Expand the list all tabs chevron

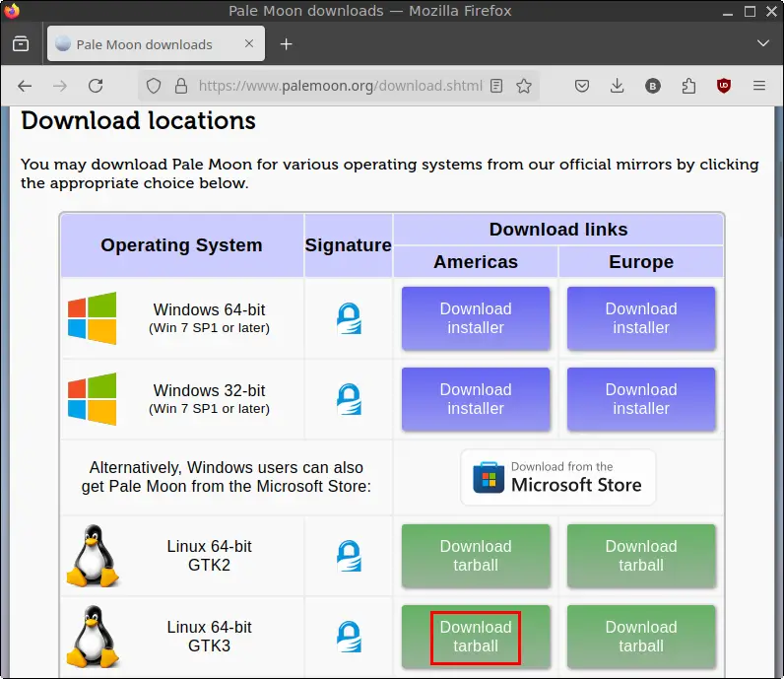[x=762, y=43]
